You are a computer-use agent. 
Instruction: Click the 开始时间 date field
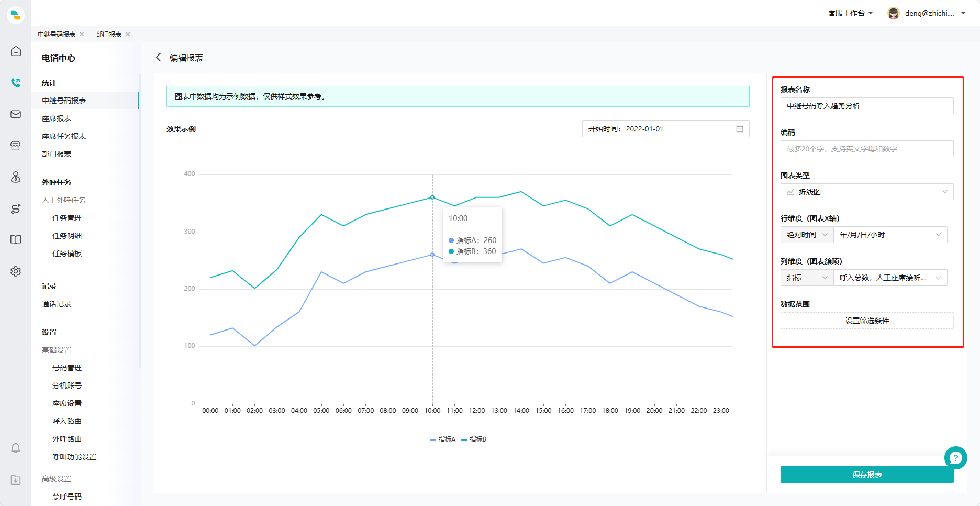click(x=665, y=129)
